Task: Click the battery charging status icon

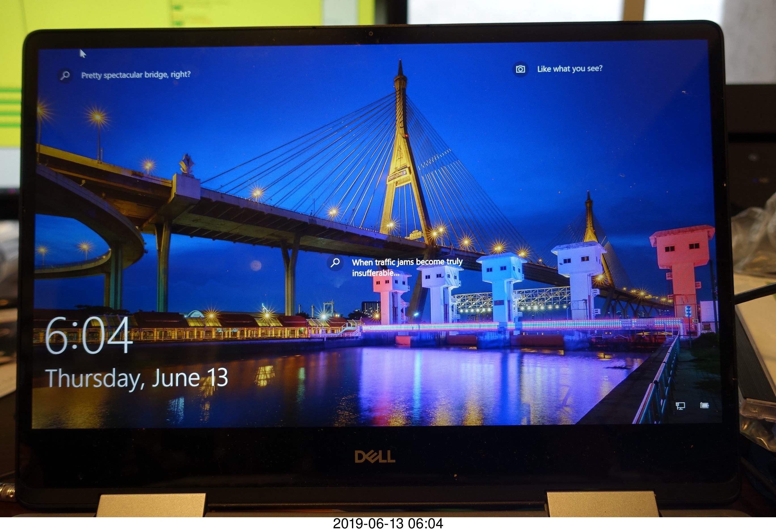Action: pyautogui.click(x=704, y=406)
